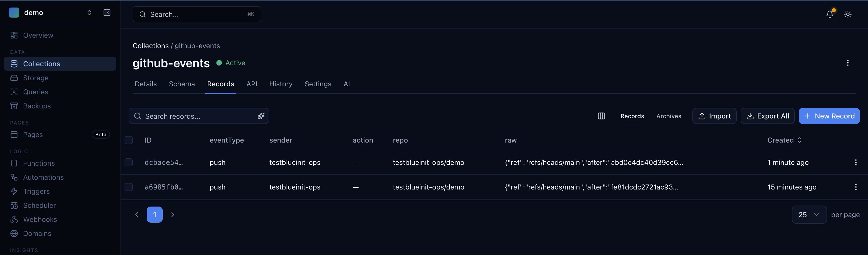Open the workspace switcher next to demo
This screenshot has height=255, width=868.
[x=89, y=13]
